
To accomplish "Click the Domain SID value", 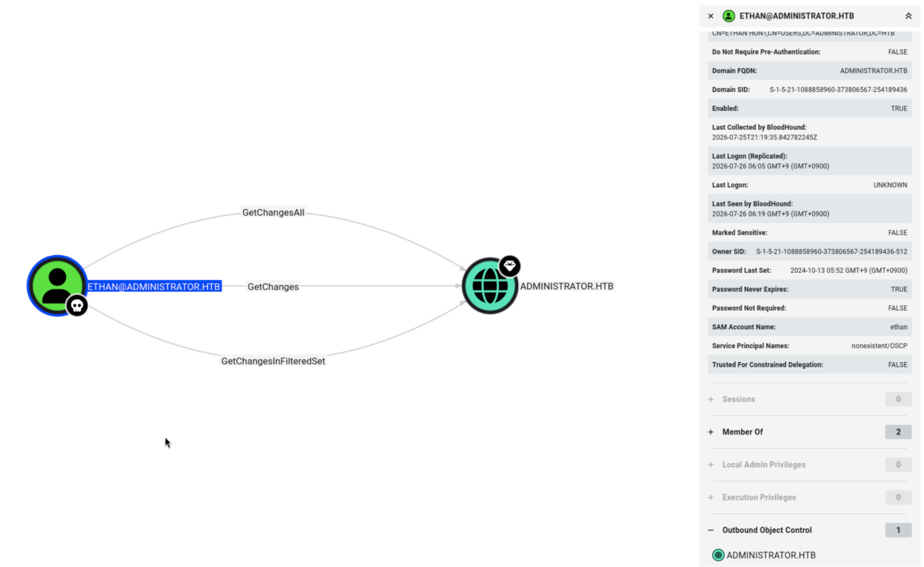I will [838, 90].
